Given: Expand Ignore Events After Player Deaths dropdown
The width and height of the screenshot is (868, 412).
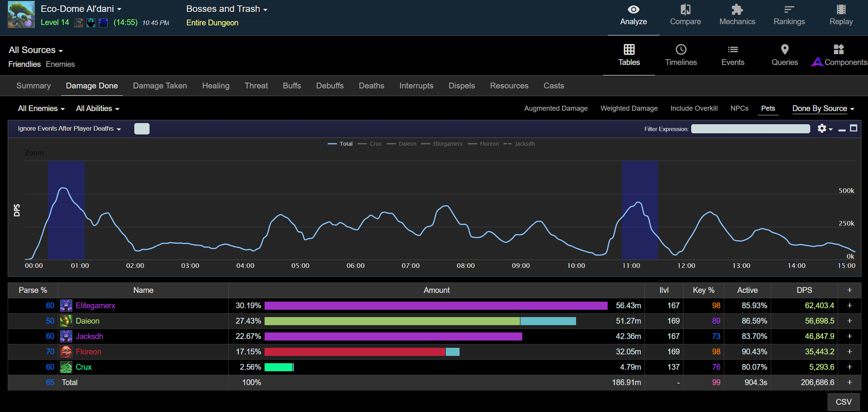Looking at the screenshot, I should [69, 129].
